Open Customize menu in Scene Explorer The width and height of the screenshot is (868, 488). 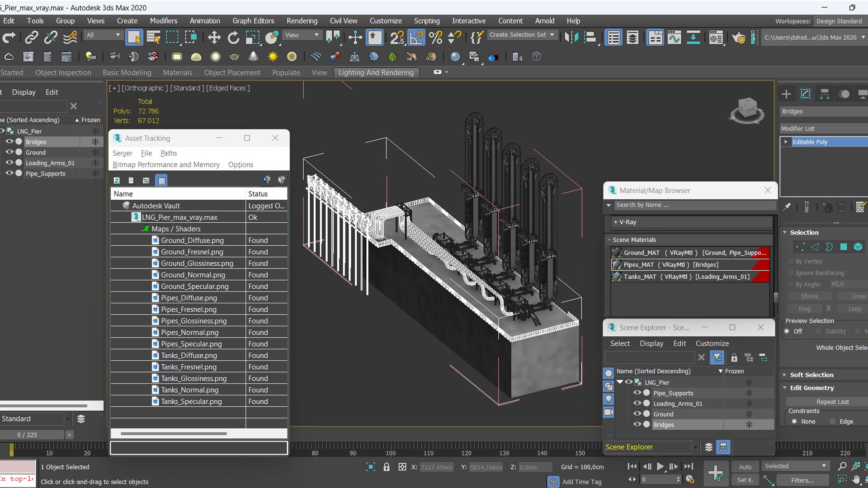click(x=712, y=343)
